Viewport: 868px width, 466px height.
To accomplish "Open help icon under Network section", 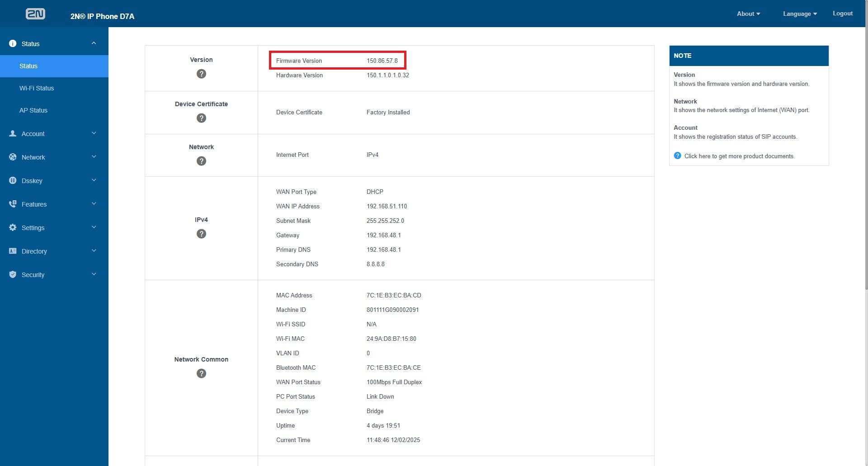I will pos(201,161).
